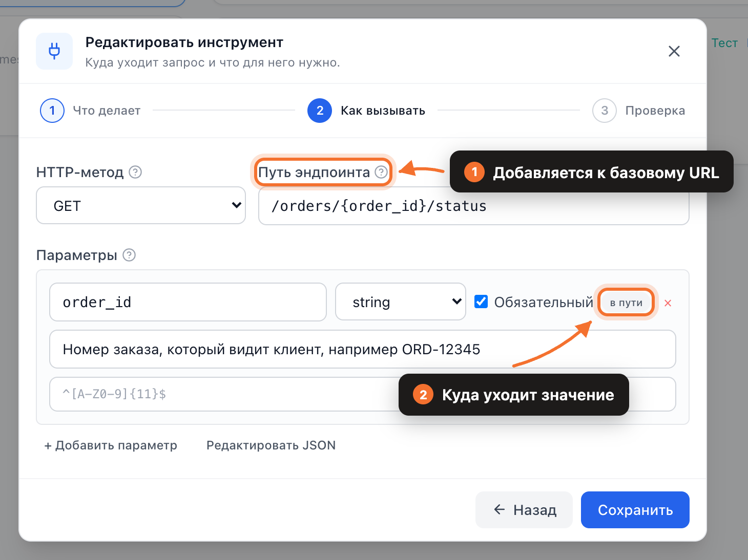Click the в пути badge
Image resolution: width=748 pixels, height=560 pixels.
pyautogui.click(x=626, y=303)
